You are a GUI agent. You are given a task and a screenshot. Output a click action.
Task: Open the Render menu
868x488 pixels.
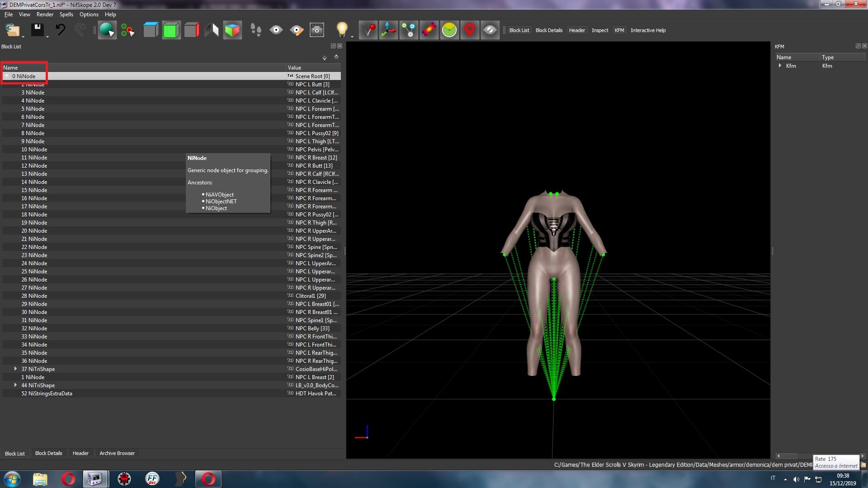click(x=45, y=14)
